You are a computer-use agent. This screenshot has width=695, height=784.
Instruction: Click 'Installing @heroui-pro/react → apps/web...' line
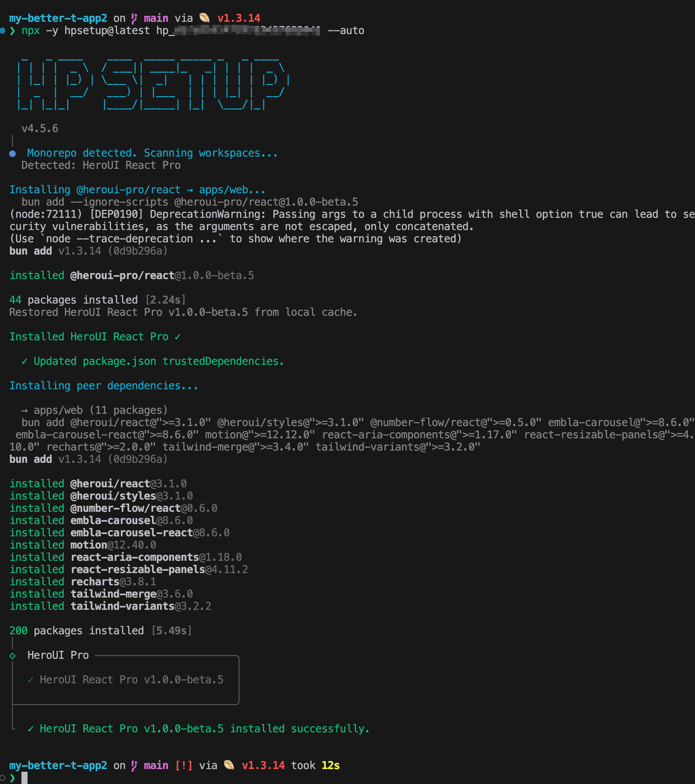pos(137,190)
